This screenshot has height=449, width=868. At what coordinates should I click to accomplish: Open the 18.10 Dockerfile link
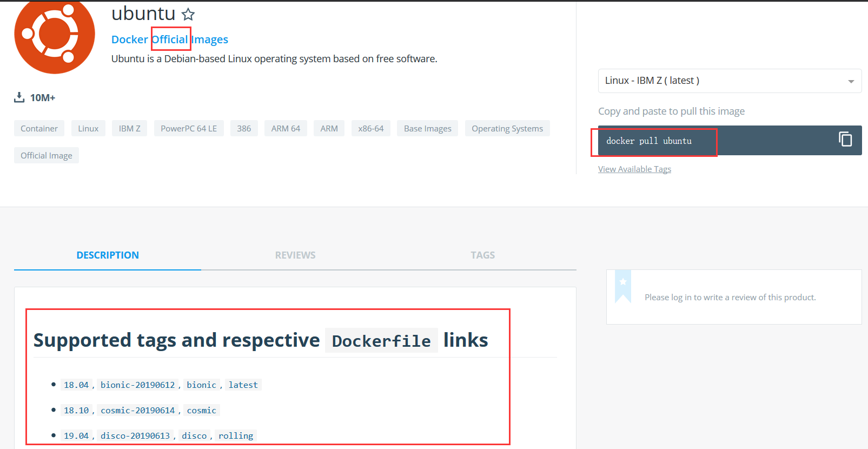pos(76,410)
